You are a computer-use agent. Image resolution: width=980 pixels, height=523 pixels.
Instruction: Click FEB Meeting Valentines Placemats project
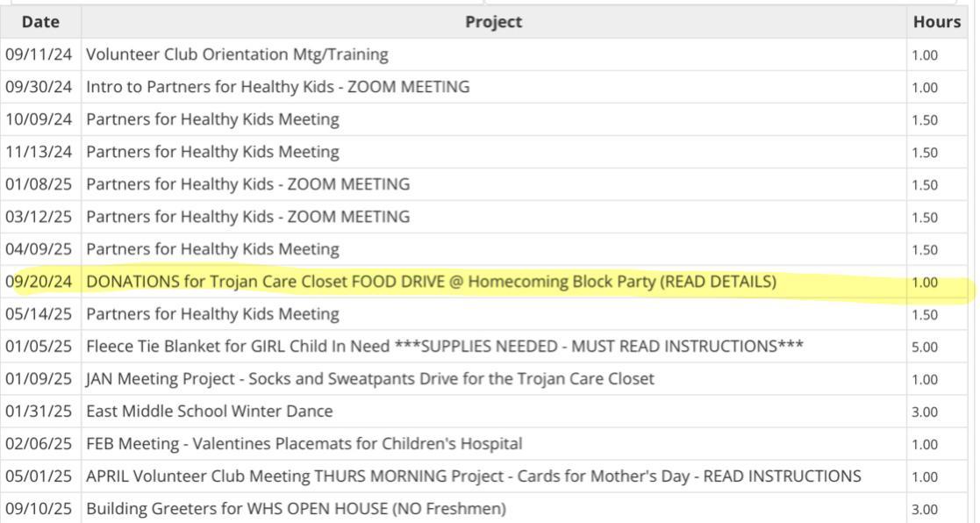304,444
